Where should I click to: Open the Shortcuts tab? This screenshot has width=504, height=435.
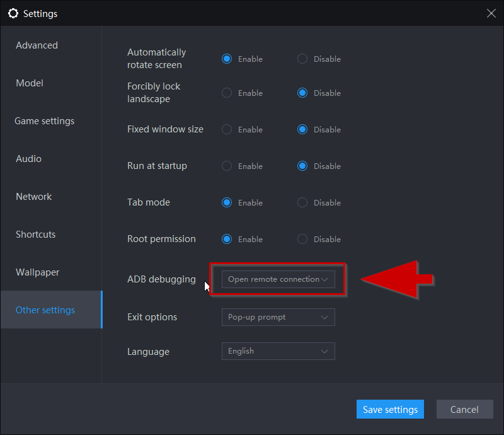click(36, 235)
